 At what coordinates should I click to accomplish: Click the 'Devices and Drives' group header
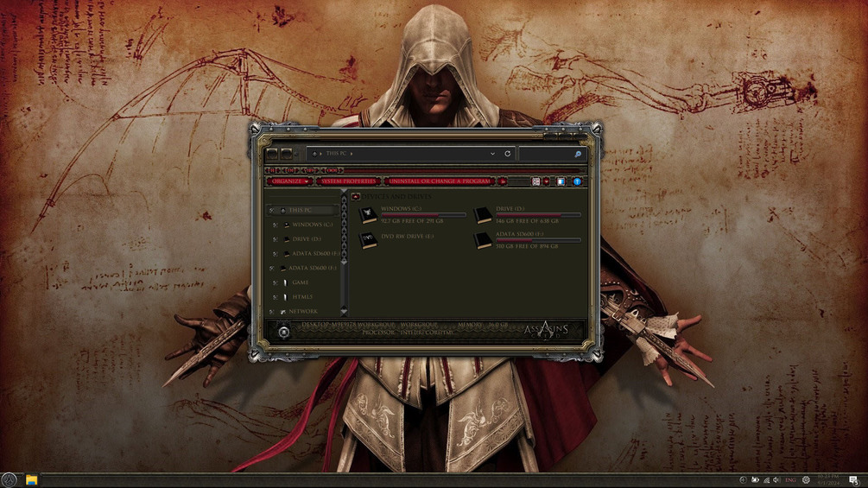coord(396,196)
